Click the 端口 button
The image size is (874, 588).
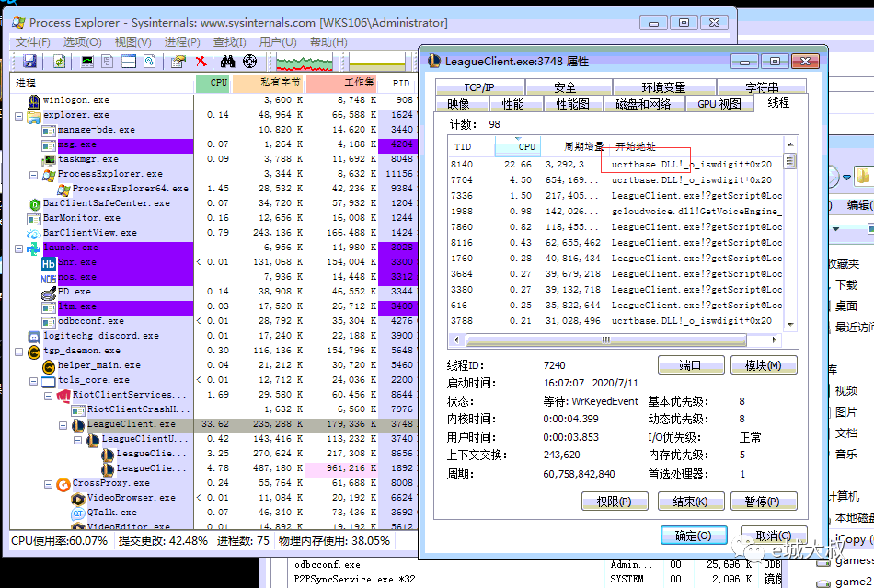click(691, 365)
